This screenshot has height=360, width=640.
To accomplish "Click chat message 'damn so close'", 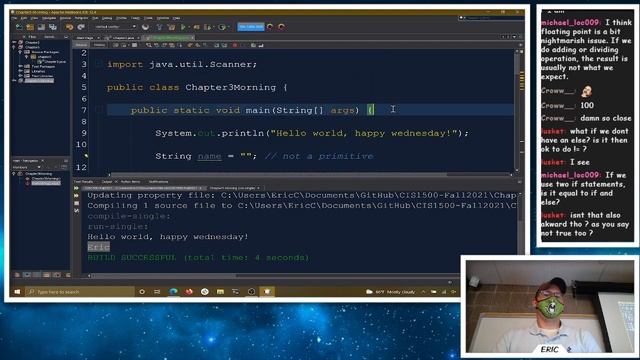I will point(605,118).
